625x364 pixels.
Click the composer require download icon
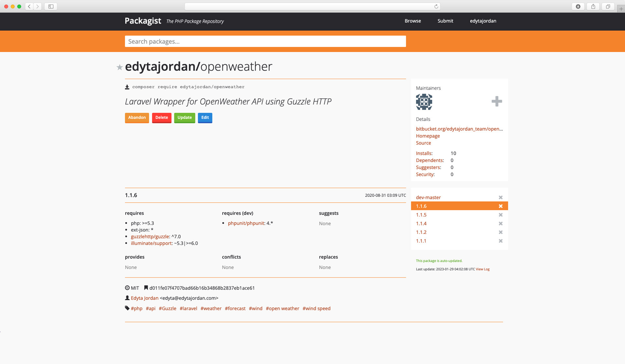[x=127, y=87]
